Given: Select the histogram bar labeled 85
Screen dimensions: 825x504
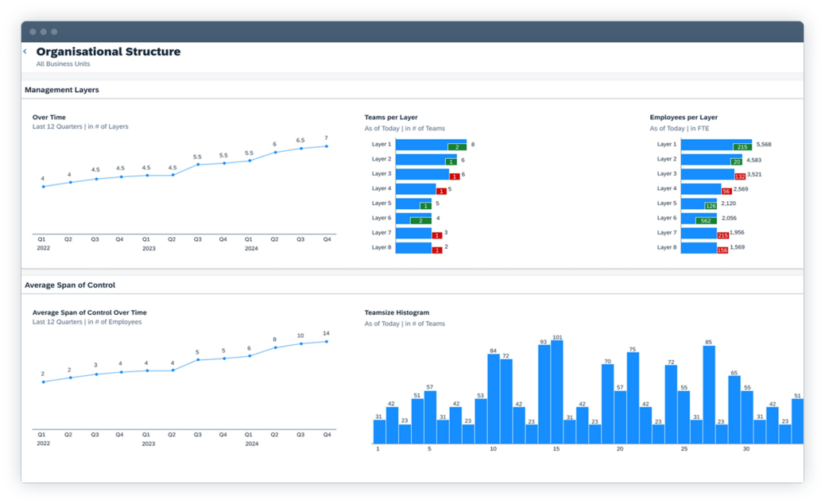Looking at the screenshot, I should pyautogui.click(x=708, y=395).
